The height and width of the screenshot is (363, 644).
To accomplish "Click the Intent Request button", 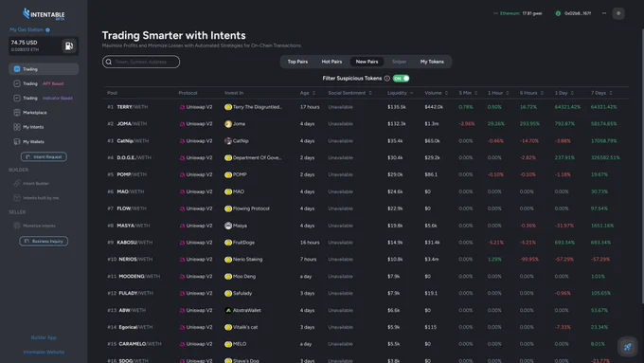I will coord(44,156).
